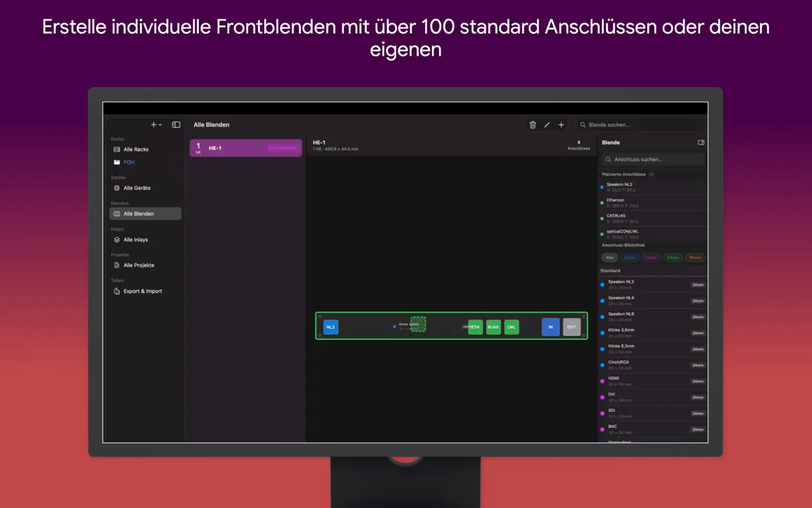Click the FOH folder icon
The height and width of the screenshot is (508, 812).
[x=116, y=162]
